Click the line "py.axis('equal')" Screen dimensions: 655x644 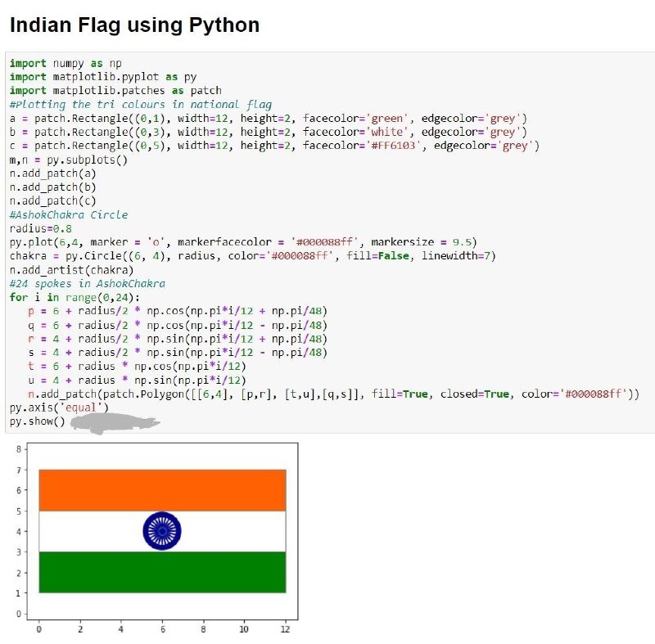click(59, 408)
